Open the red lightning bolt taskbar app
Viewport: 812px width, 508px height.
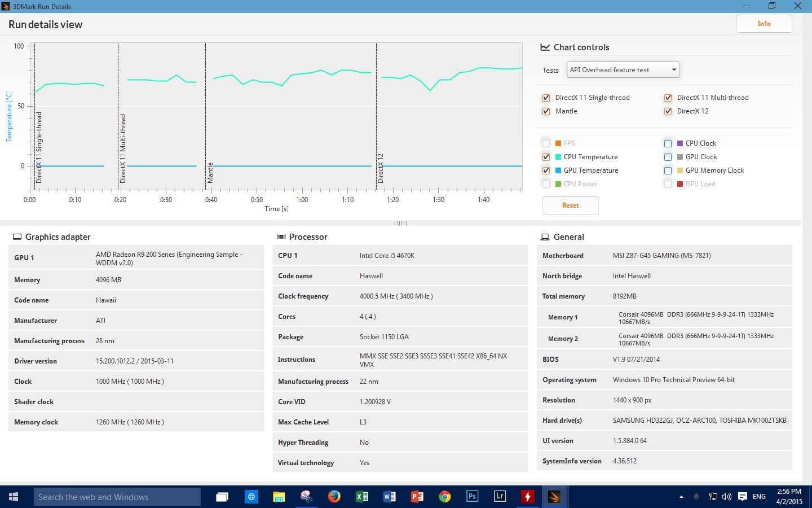[x=528, y=497]
